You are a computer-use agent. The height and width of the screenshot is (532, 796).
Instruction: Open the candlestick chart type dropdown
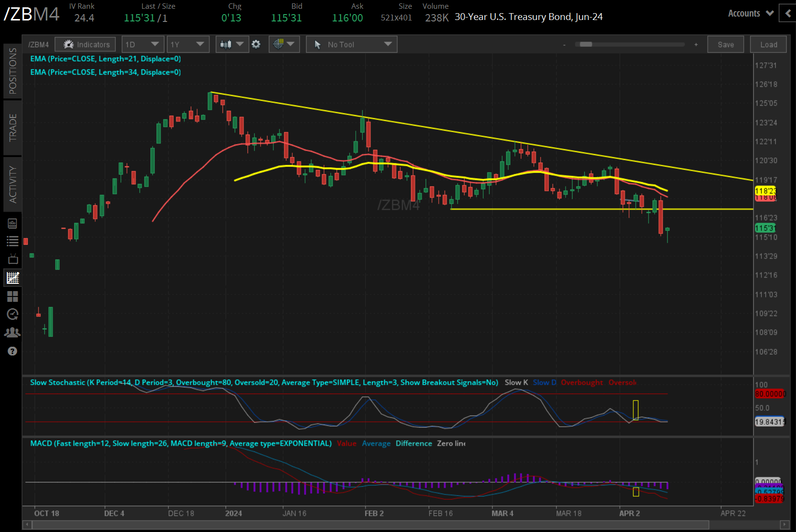[x=232, y=44]
